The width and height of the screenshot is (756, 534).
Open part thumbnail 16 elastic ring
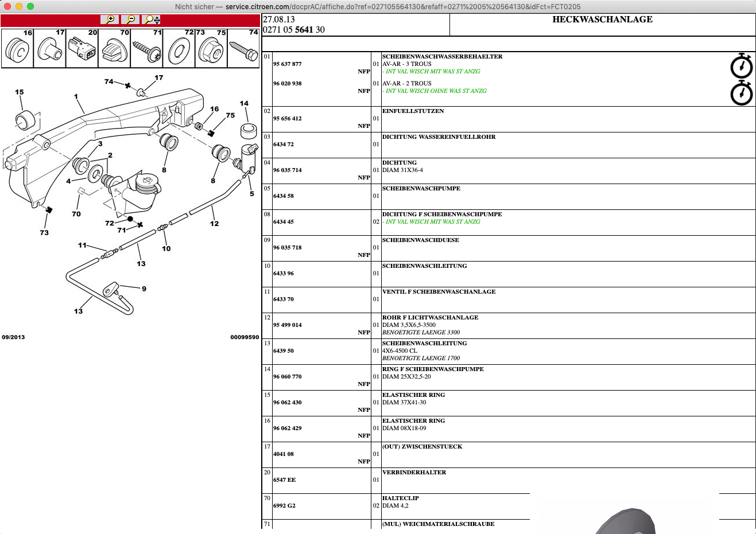(x=18, y=48)
